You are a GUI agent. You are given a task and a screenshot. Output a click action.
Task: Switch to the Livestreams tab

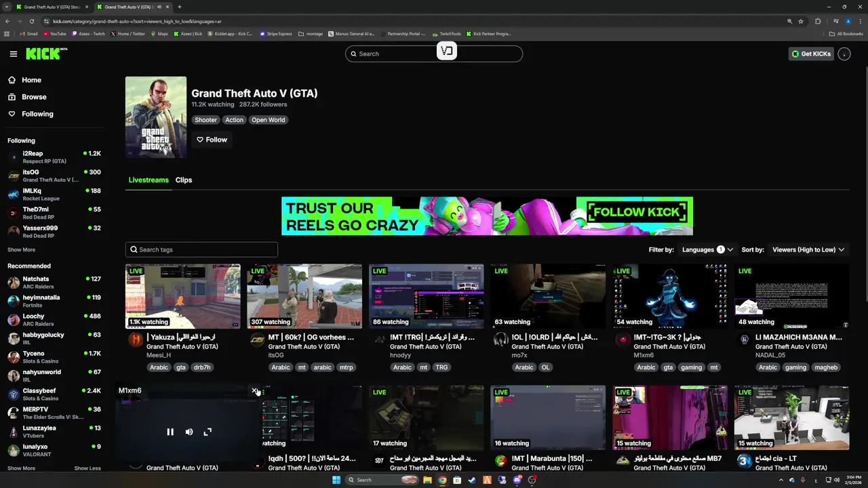pyautogui.click(x=149, y=180)
